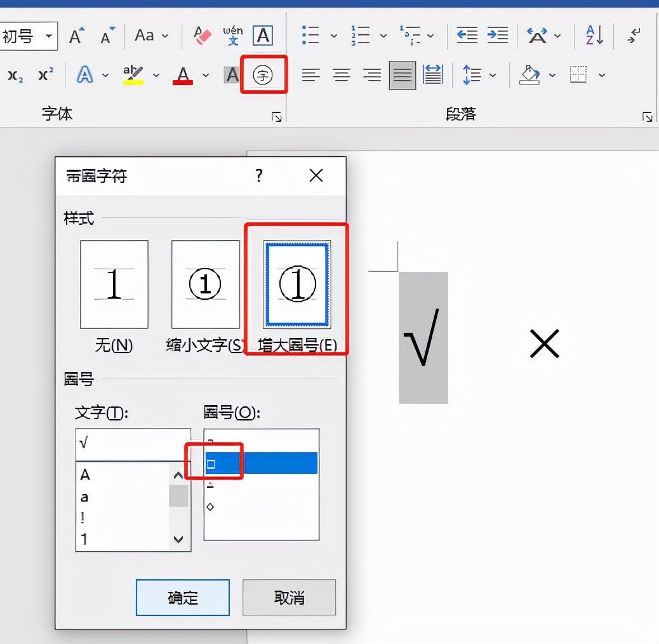Toggle justify alignment

click(x=402, y=74)
